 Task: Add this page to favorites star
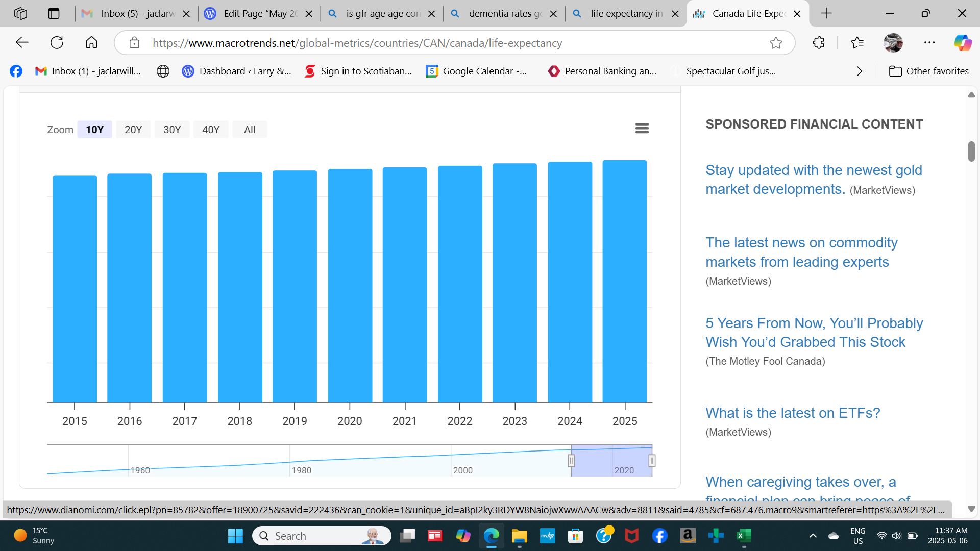point(775,43)
